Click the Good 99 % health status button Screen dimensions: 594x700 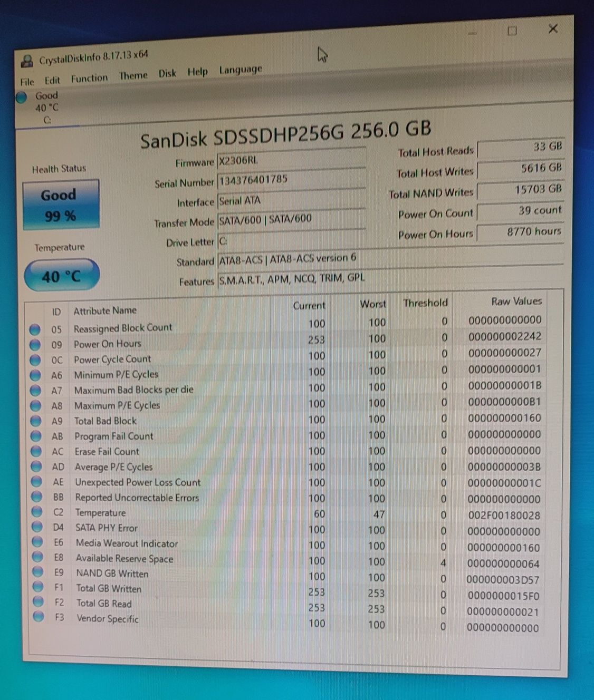pyautogui.click(x=60, y=205)
